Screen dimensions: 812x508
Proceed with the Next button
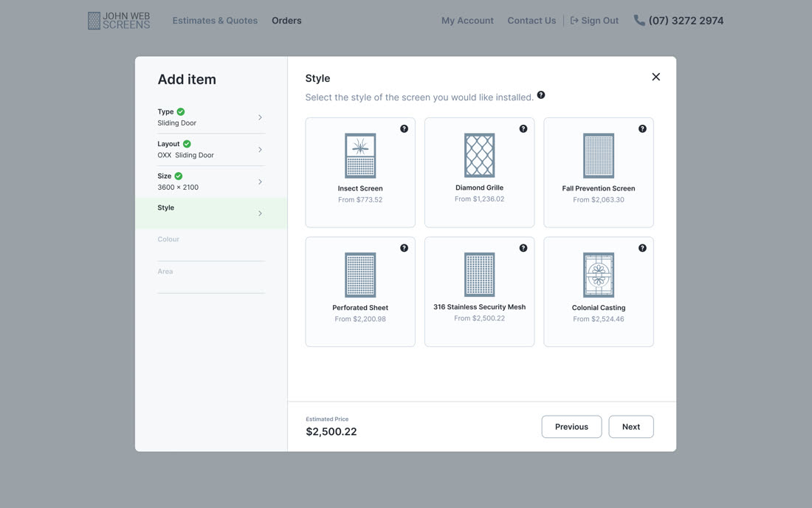point(630,427)
